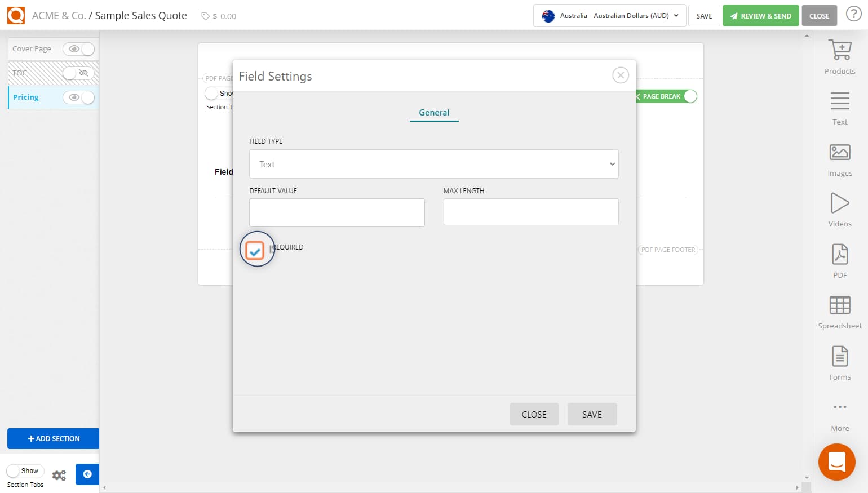Viewport: 868px width, 493px height.
Task: Open the Field Type dropdown
Action: [x=433, y=164]
